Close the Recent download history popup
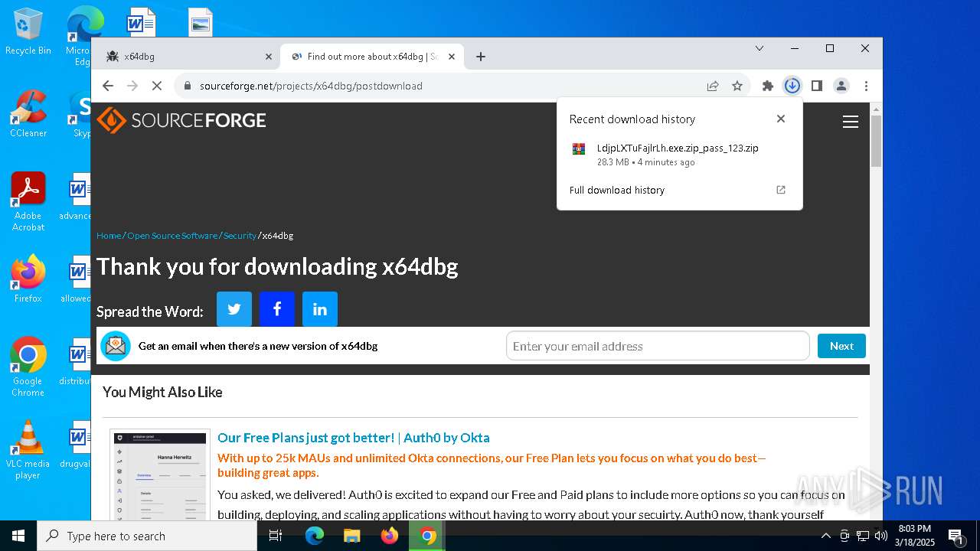980x551 pixels. coord(781,119)
